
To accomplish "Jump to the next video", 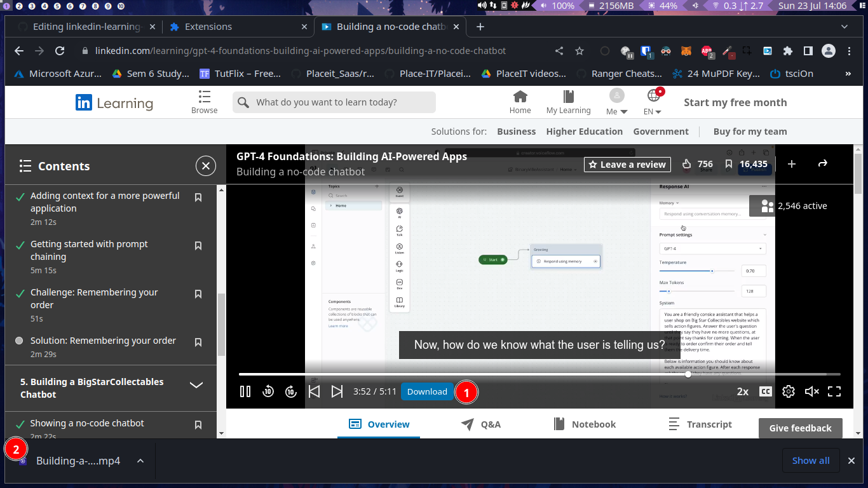I will (x=337, y=391).
